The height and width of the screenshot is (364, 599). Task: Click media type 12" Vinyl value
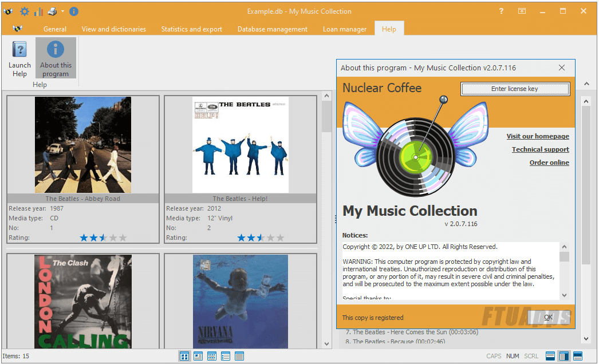(220, 218)
